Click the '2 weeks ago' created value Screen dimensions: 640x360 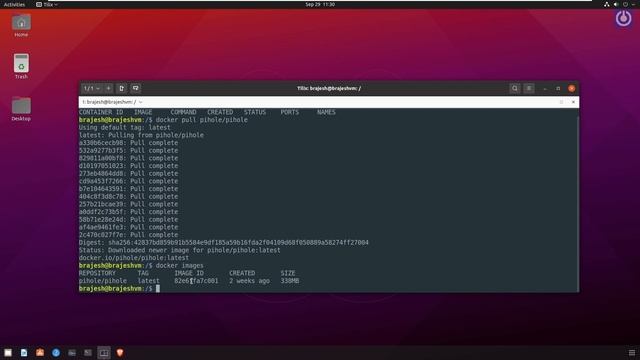[x=249, y=281]
